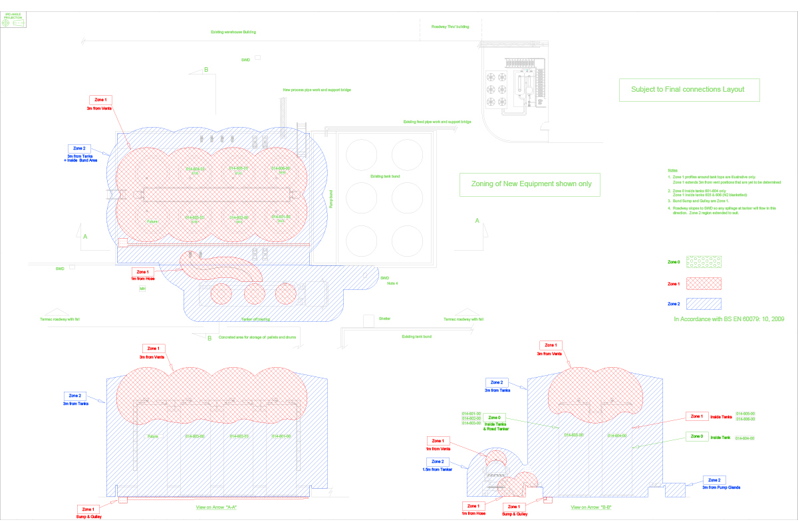Select the 'Subject to Final connections Layout' box
798x532 pixels.
click(x=689, y=89)
